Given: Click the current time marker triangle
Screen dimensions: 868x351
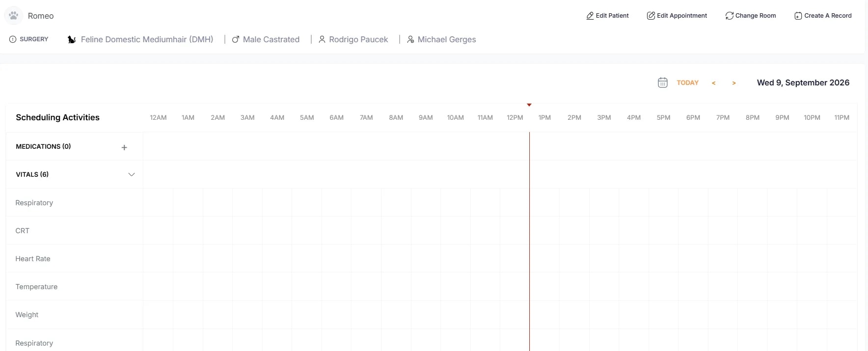Looking at the screenshot, I should pos(529,105).
